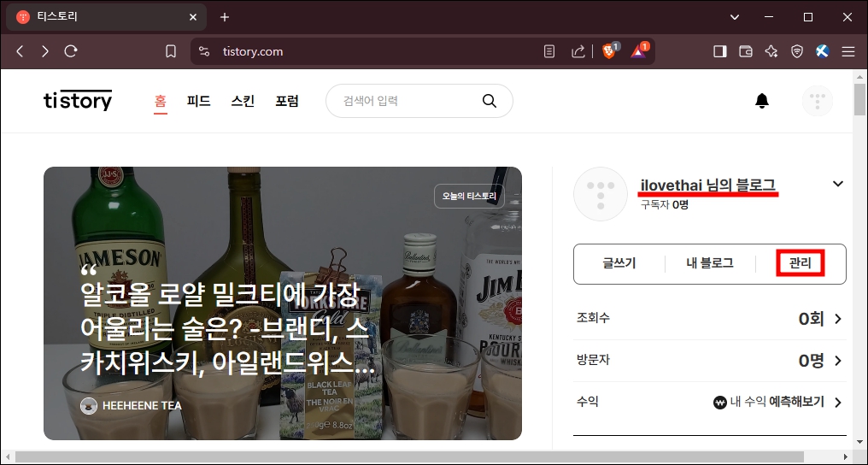
Task: Toggle the browser sidebar panel icon
Action: tap(719, 51)
